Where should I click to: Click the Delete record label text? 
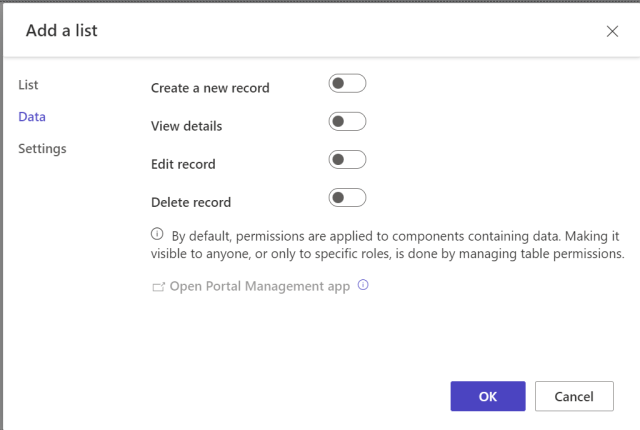pyautogui.click(x=191, y=202)
